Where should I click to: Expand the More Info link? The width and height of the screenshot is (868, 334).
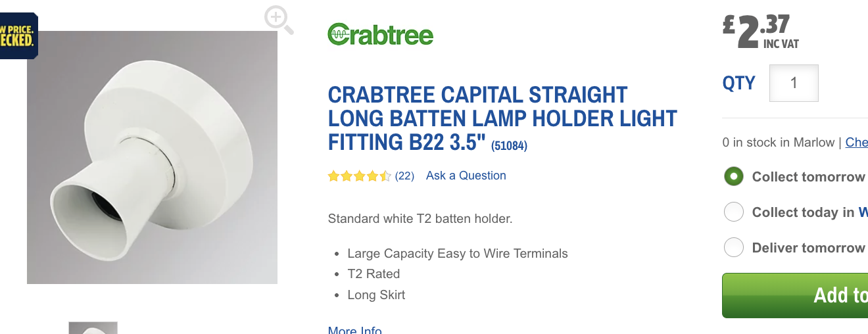[x=354, y=330]
